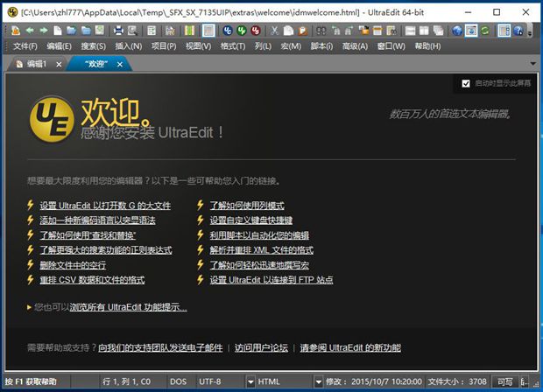Launch UltraCompare with the blue UC icon
The height and width of the screenshot is (392, 543).
(x=228, y=31)
